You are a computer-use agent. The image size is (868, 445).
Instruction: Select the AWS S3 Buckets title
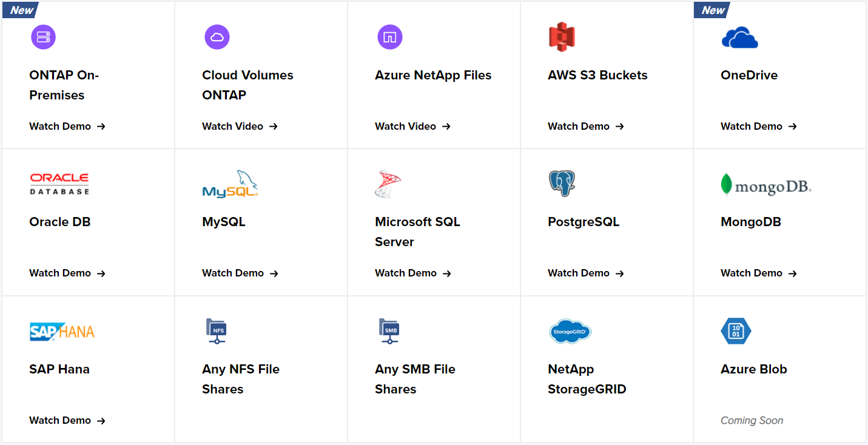(597, 75)
